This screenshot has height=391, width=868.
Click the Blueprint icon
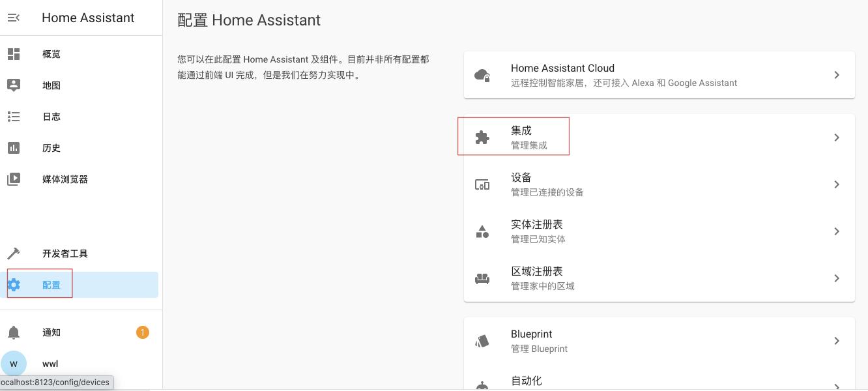click(482, 340)
